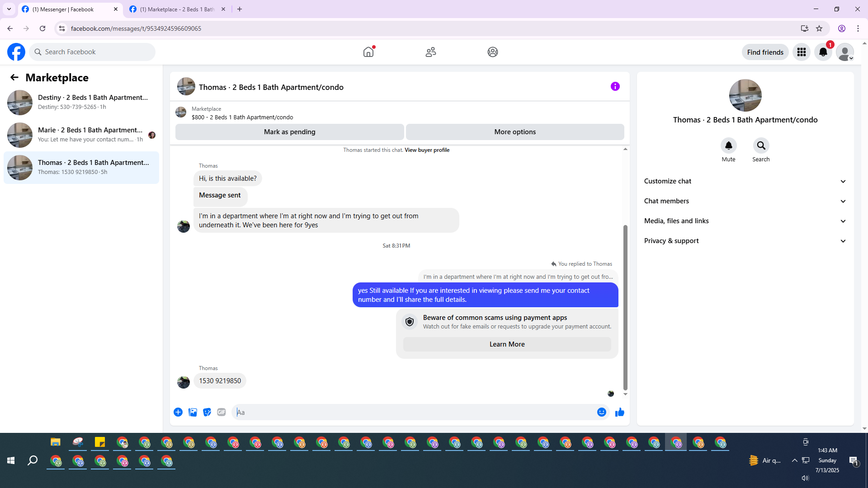Switch to the Marketplace browser tab

(177, 9)
